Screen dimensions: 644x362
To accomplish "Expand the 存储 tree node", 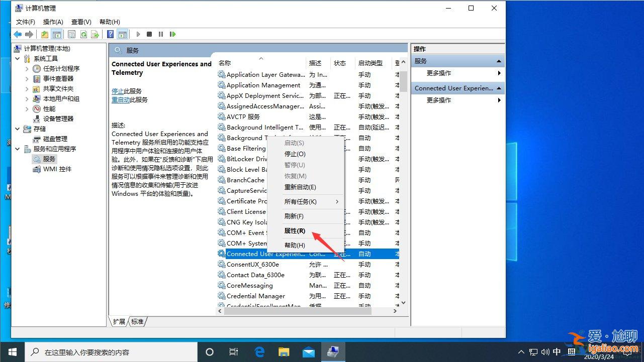I will pyautogui.click(x=17, y=129).
